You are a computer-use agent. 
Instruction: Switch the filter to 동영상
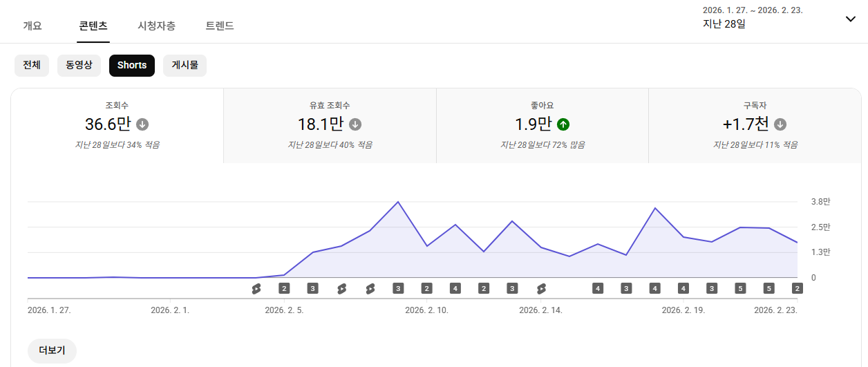[x=79, y=66]
